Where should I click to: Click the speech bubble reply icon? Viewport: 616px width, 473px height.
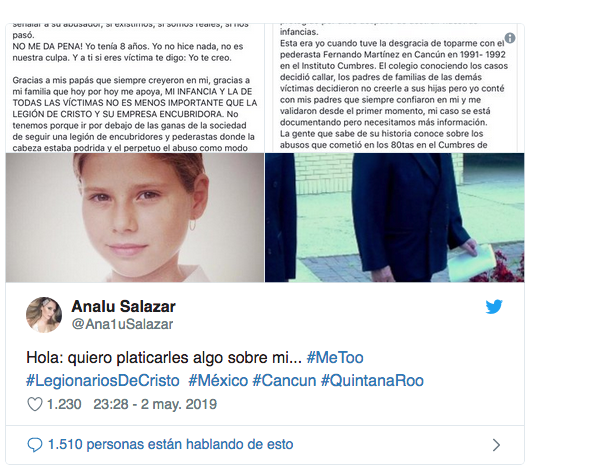(x=35, y=445)
